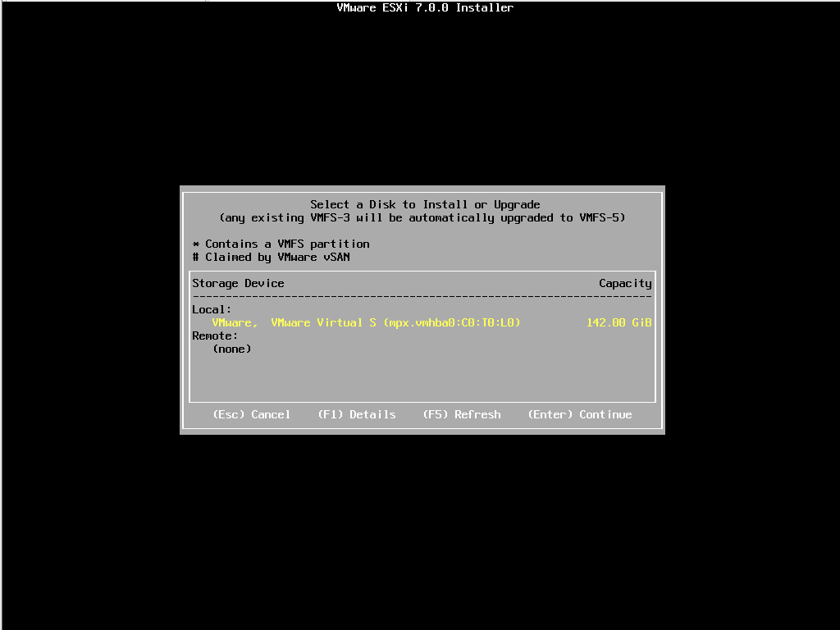Image resolution: width=840 pixels, height=630 pixels.
Task: Click the VMFS-3 upgrade note text
Action: pos(422,217)
